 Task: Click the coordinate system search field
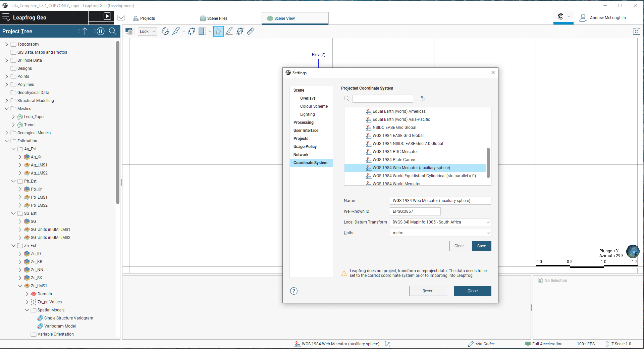point(383,99)
